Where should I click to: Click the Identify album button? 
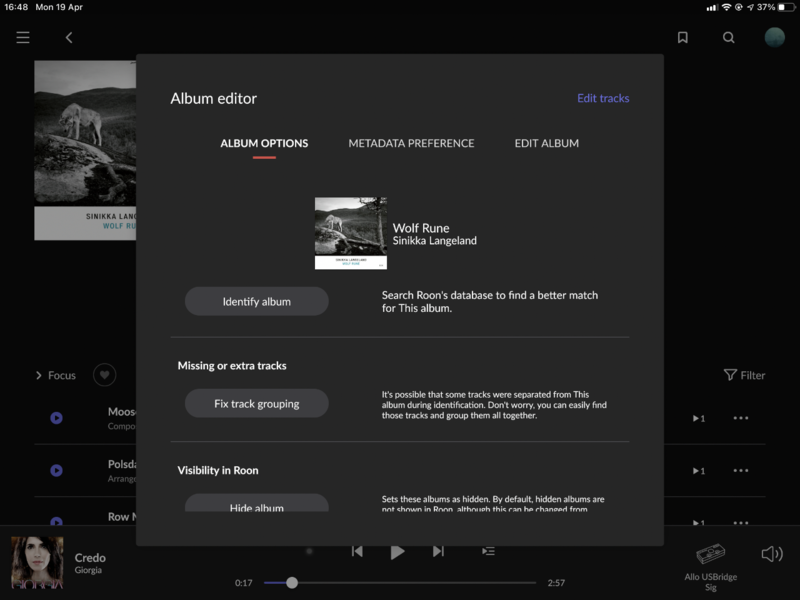tap(256, 301)
